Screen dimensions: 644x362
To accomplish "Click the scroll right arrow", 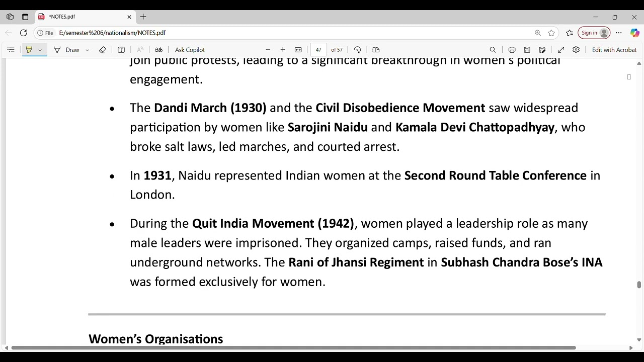I will click(631, 347).
